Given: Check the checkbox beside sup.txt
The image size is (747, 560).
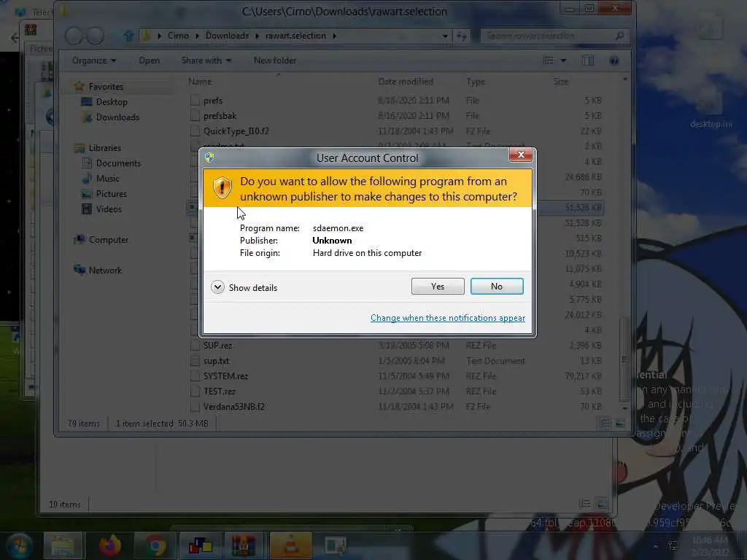Looking at the screenshot, I should (194, 361).
